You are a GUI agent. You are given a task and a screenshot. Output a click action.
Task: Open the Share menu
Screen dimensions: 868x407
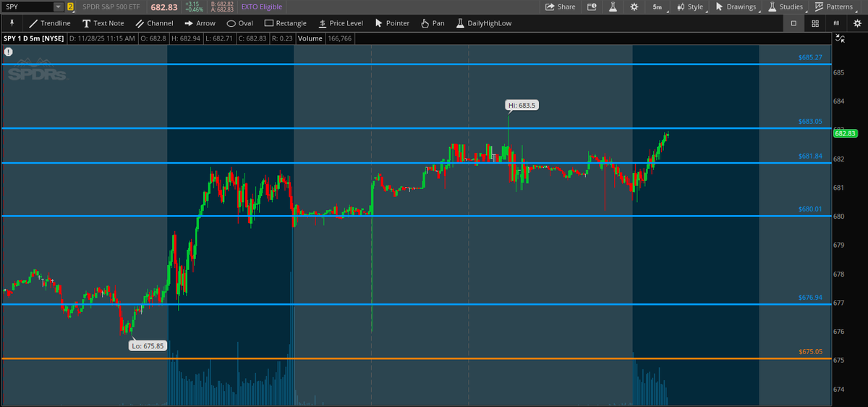[x=561, y=7]
